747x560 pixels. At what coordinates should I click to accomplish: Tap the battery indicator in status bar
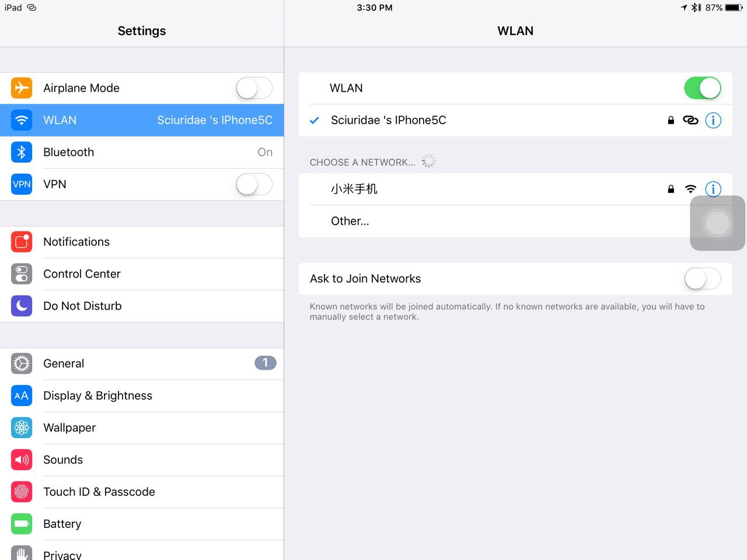click(x=734, y=8)
